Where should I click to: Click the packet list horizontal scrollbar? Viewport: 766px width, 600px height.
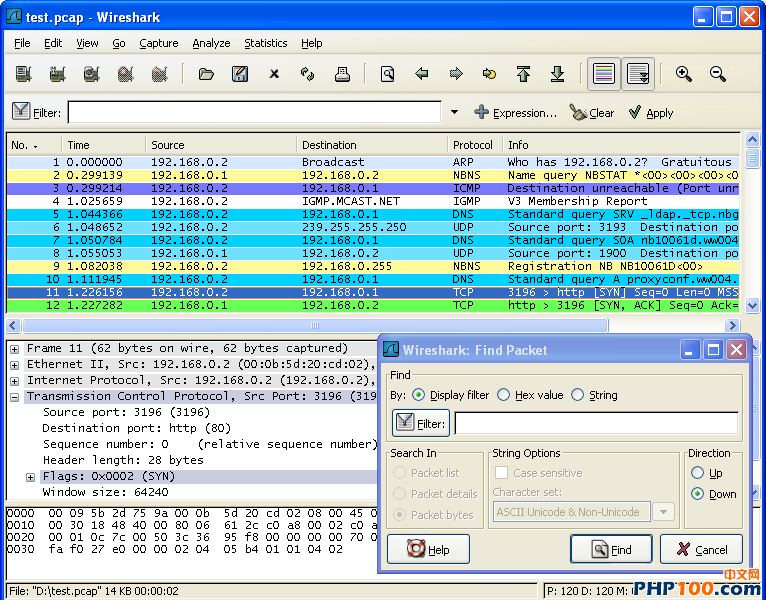[314, 326]
